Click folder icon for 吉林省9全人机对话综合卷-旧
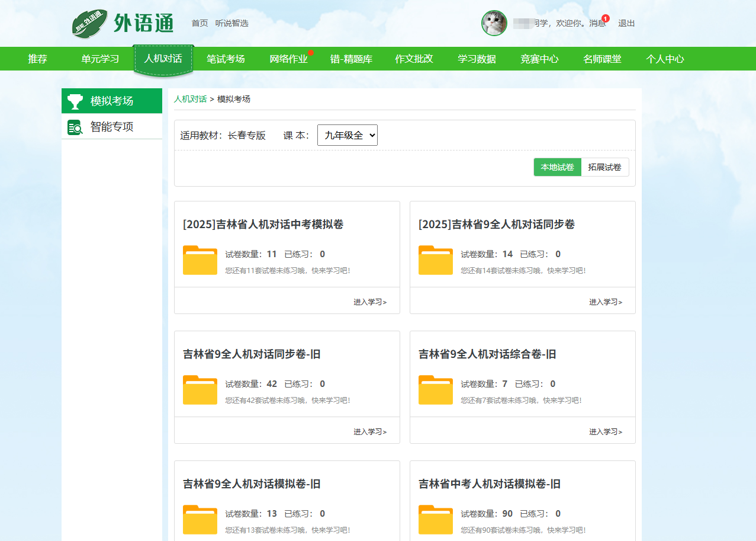This screenshot has height=541, width=756. 435,390
